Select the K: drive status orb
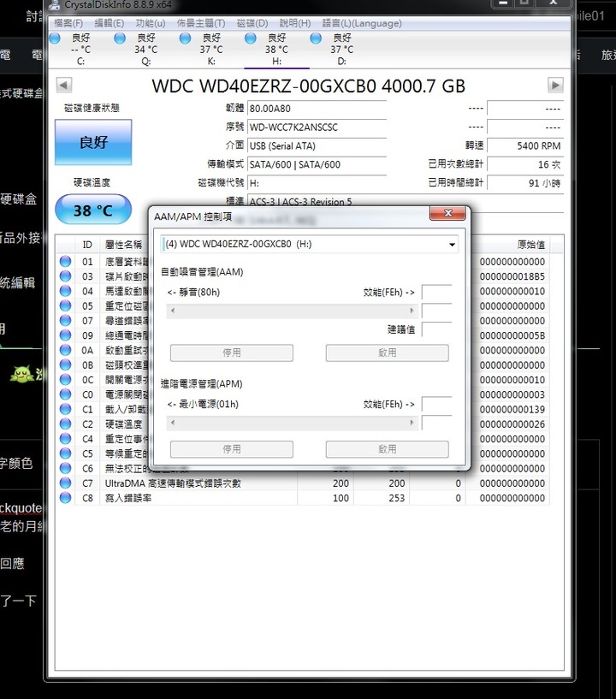Image resolution: width=616 pixels, height=699 pixels. tap(185, 39)
